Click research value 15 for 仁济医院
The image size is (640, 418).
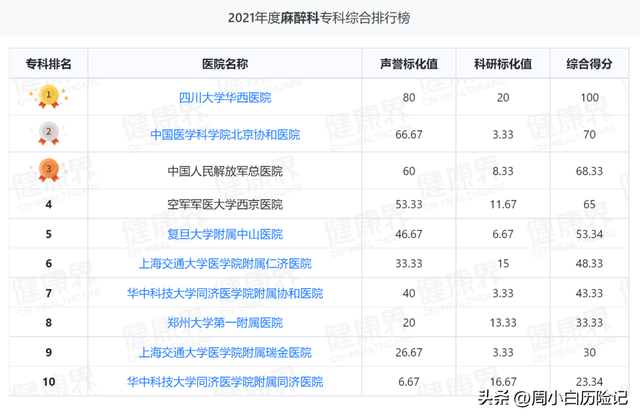503,263
